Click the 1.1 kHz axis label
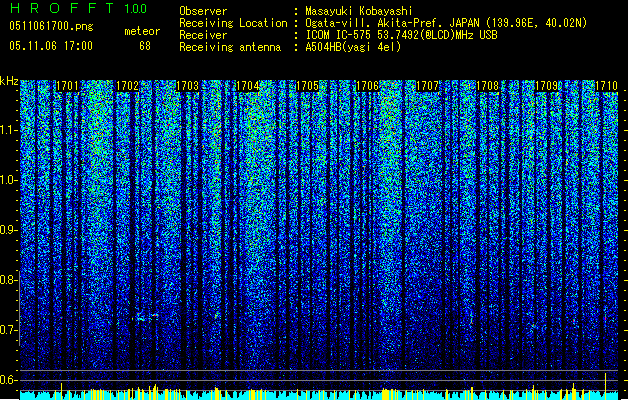Screen dimensions: 629x400 point(8,130)
